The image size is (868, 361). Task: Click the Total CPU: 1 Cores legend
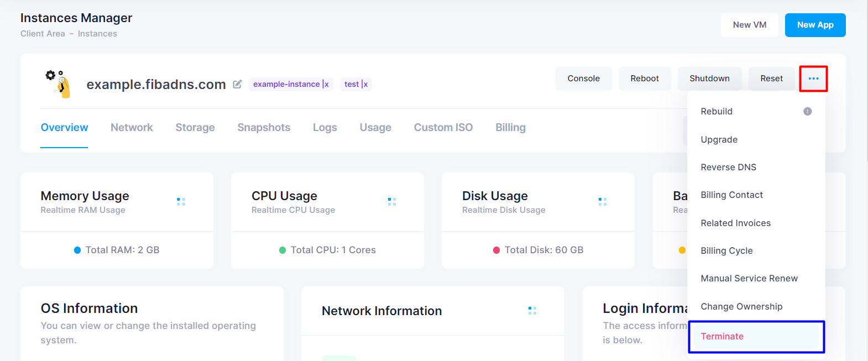(x=327, y=250)
